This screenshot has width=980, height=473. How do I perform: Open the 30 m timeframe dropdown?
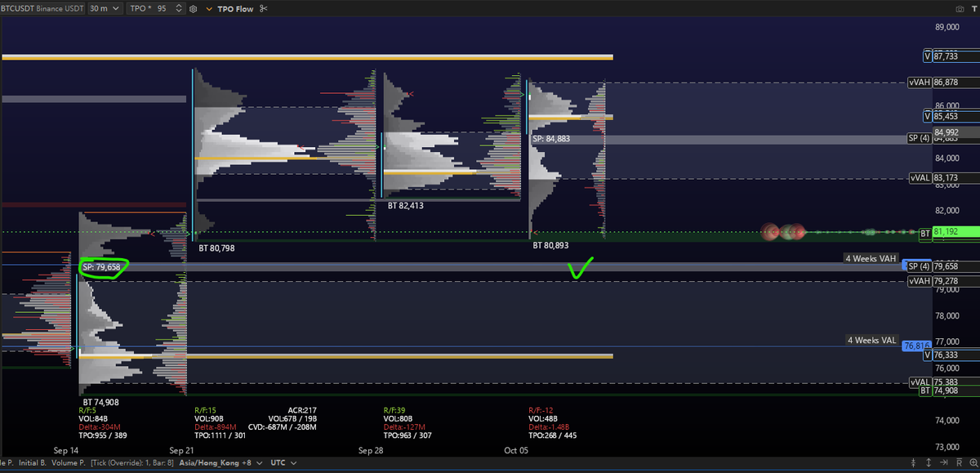(106, 8)
